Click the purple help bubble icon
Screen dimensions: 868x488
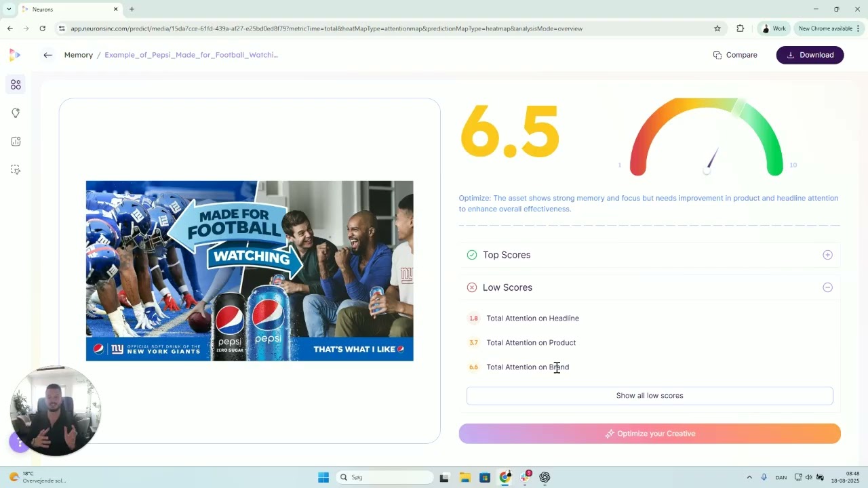pos(18,443)
